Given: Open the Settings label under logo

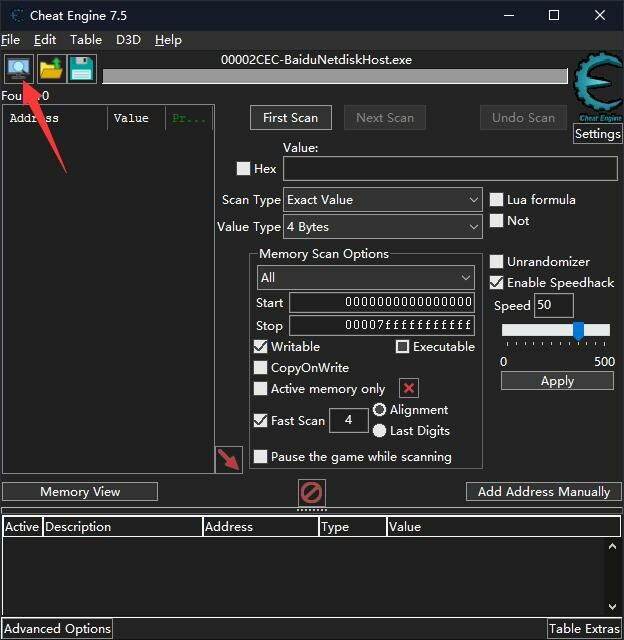Looking at the screenshot, I should click(598, 134).
